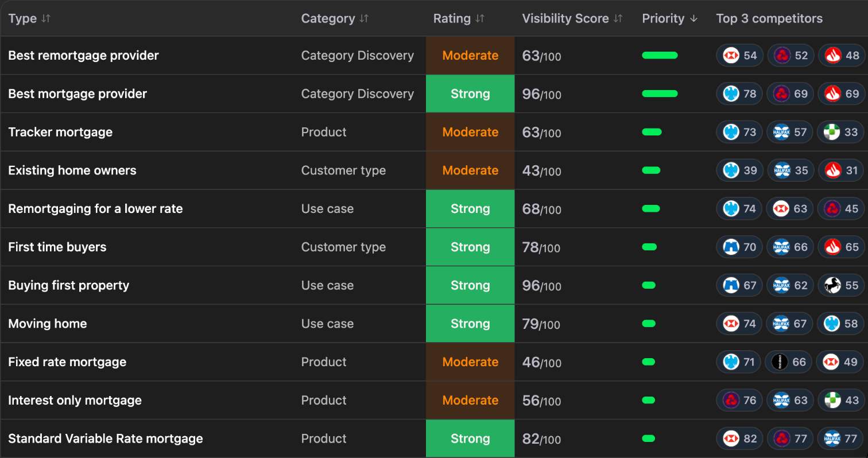Click Strong rating badge for Moving home
This screenshot has width=868, height=458.
click(x=470, y=324)
